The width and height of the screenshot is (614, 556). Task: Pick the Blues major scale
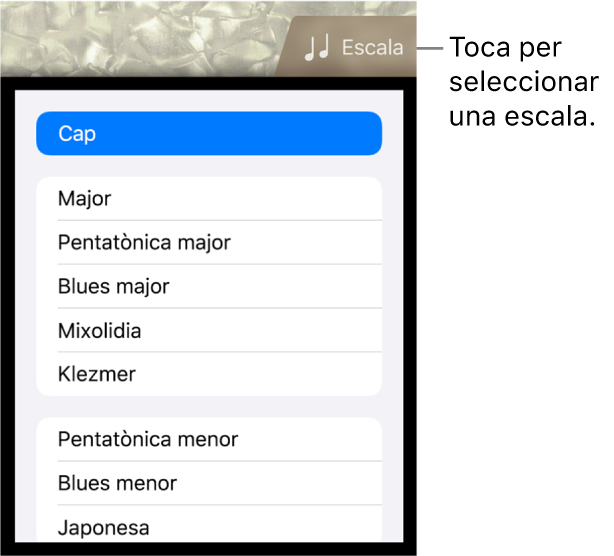[209, 286]
